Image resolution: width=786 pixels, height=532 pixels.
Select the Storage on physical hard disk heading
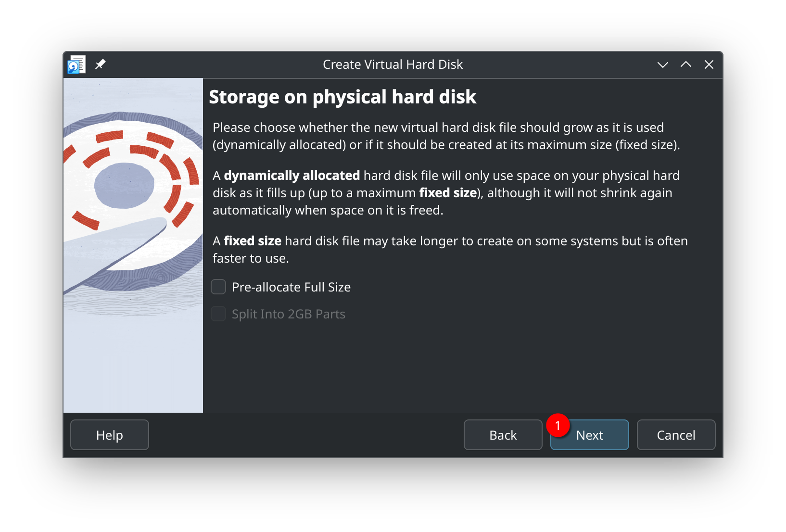click(342, 97)
